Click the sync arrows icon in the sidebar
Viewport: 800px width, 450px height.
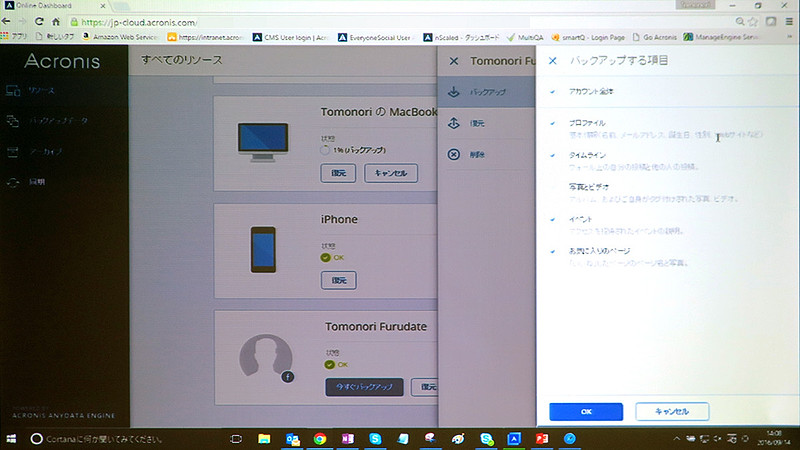[x=13, y=182]
